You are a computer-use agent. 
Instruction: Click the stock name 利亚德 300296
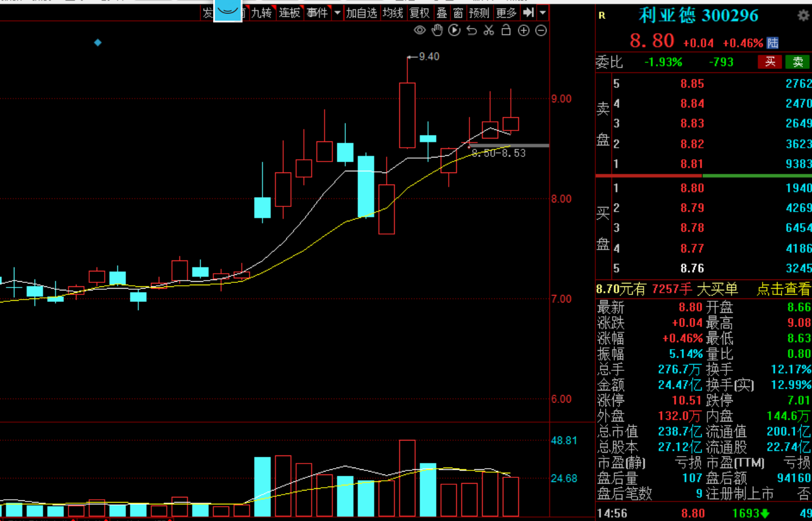699,16
